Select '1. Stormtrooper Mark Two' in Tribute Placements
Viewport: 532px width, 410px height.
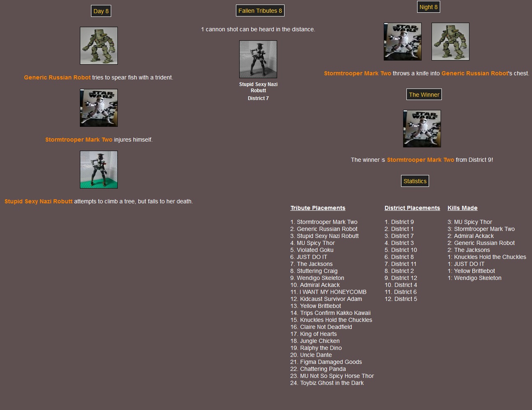click(324, 222)
